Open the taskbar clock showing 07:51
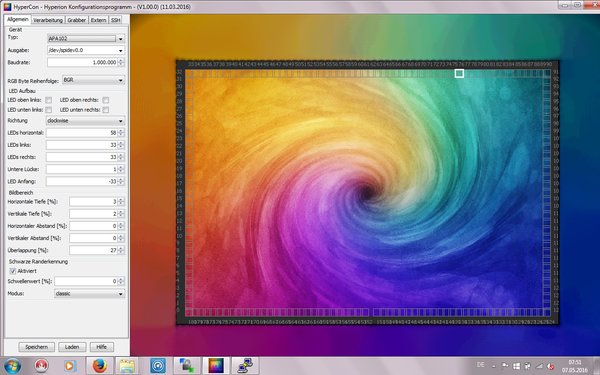 click(575, 366)
